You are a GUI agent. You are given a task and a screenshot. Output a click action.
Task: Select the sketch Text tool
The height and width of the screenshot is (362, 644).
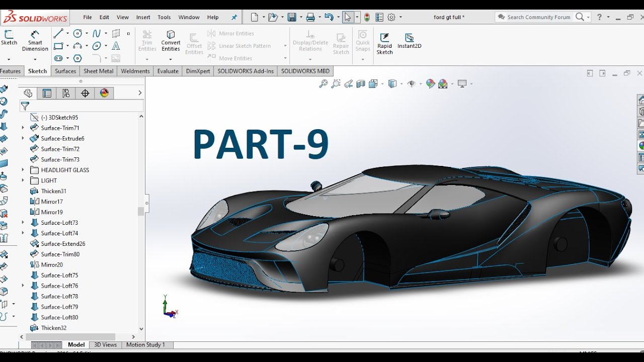(x=116, y=46)
